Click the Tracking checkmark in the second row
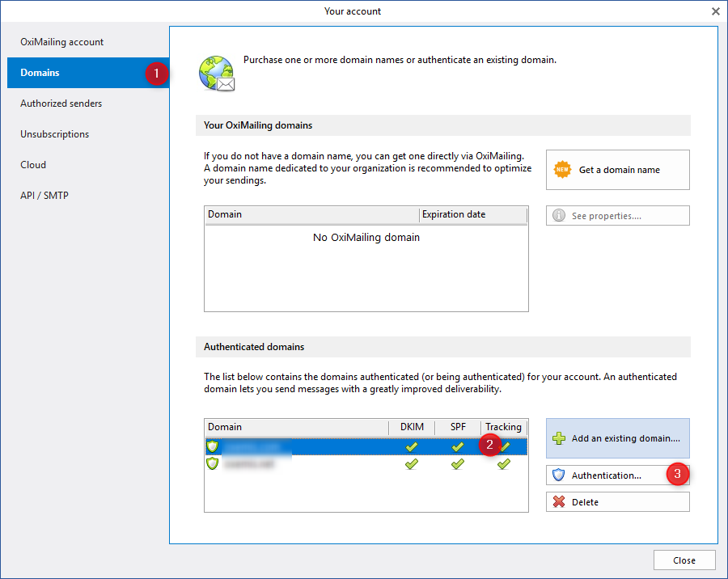 504,463
